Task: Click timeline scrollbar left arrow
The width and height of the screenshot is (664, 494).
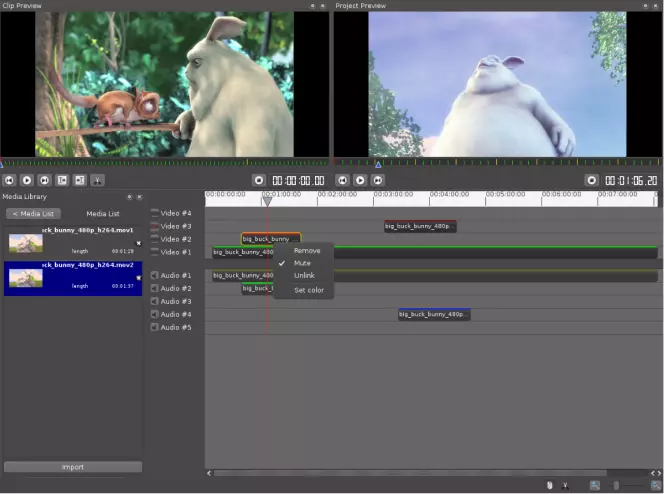Action: 209,473
